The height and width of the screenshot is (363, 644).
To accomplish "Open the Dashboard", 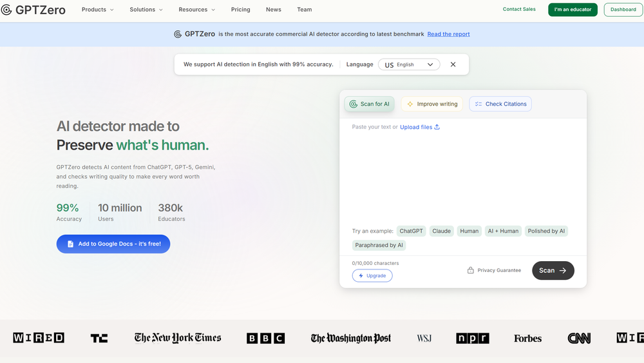I will (x=623, y=10).
